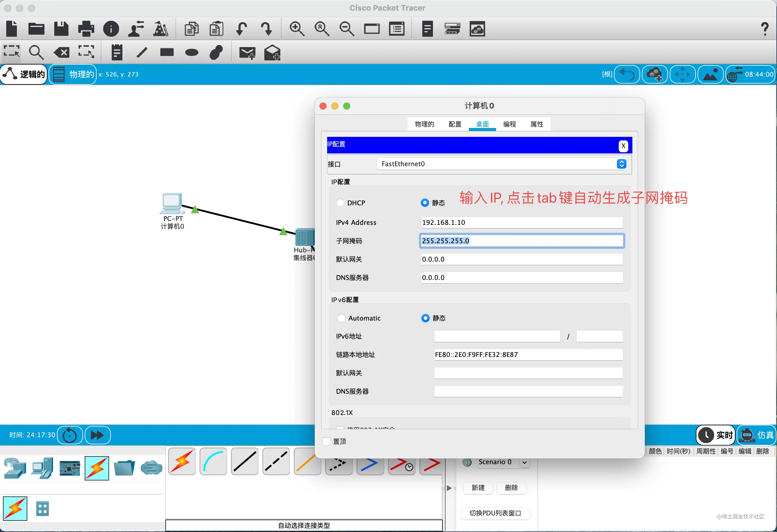This screenshot has height=532, width=777.
Task: Choose the End Devices category
Action: point(42,468)
